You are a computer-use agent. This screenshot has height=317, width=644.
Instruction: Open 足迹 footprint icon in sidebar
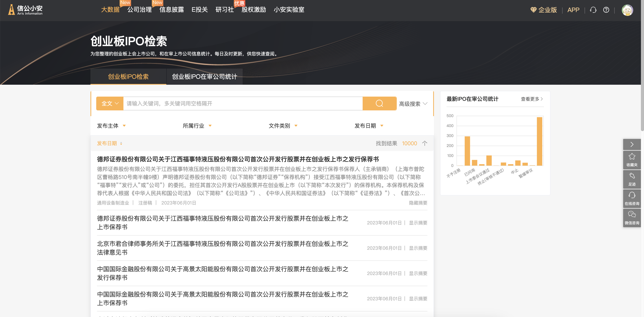(632, 179)
